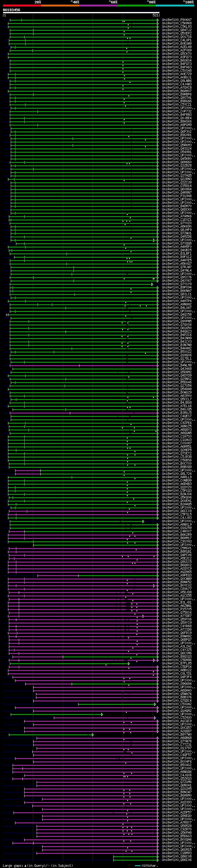Select the UniRef100_Q8L724 label
Screen dimensions: 197x868
[x=176, y=474]
